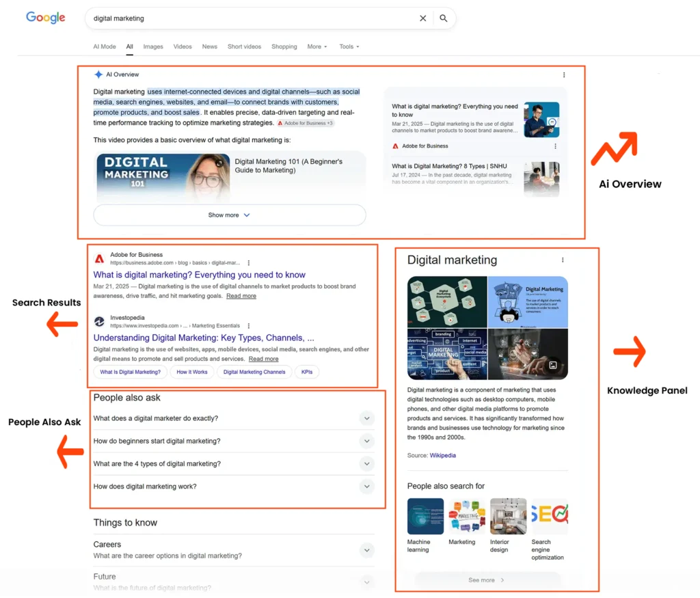Viewport: 700px width, 598px height.
Task: Click the Adobe for Business +3 source chip
Action: tap(306, 123)
